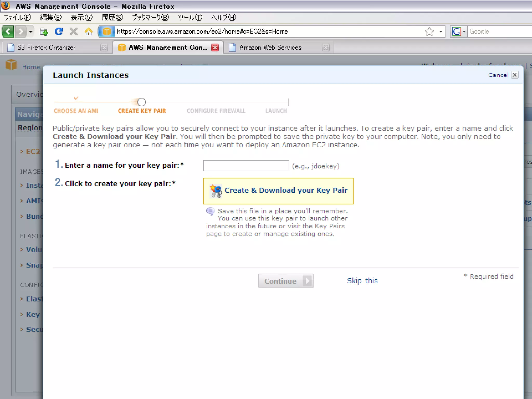The height and width of the screenshot is (399, 532).
Task: Open the address bar history dropdown
Action: click(441, 31)
